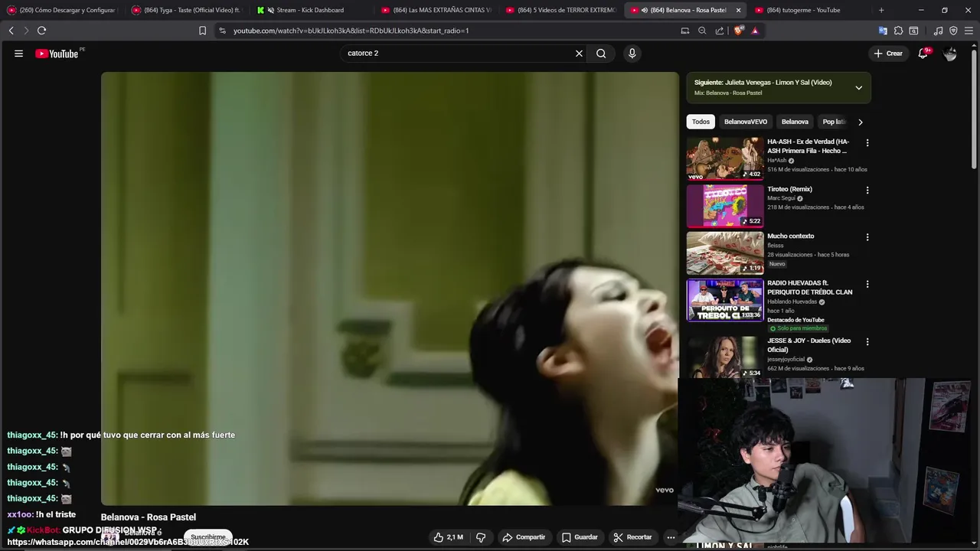Screen dimensions: 980x551
Task: Expand the mix playlist panel chevron
Action: point(858,87)
